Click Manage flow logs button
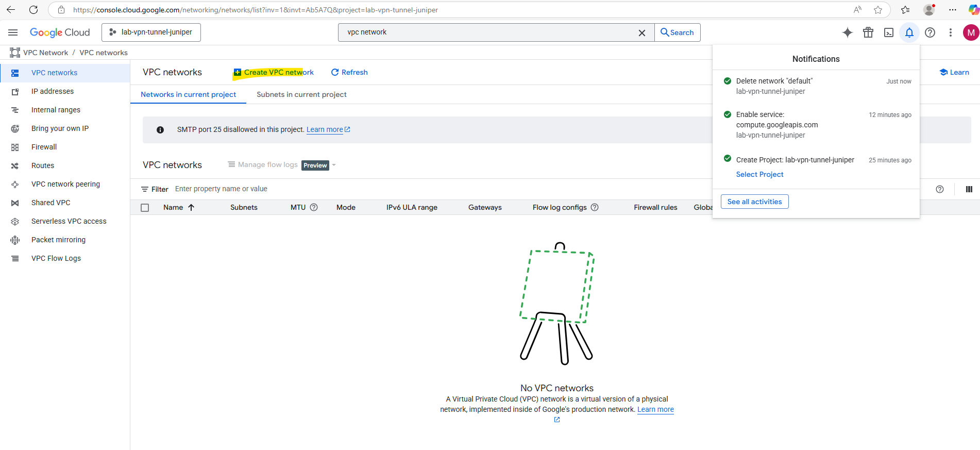The image size is (980, 450). point(263,165)
